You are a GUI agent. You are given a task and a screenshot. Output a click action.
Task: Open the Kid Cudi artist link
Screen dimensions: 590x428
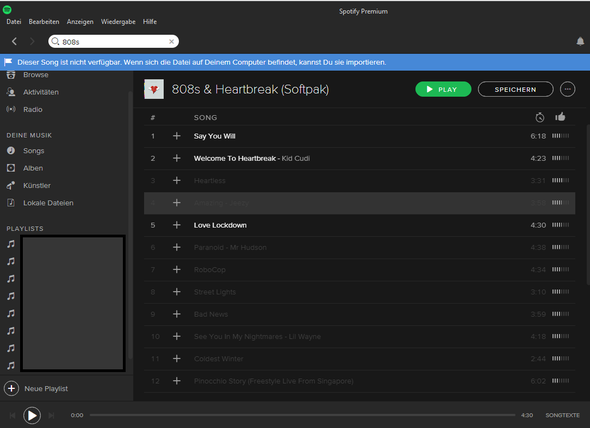pos(296,158)
